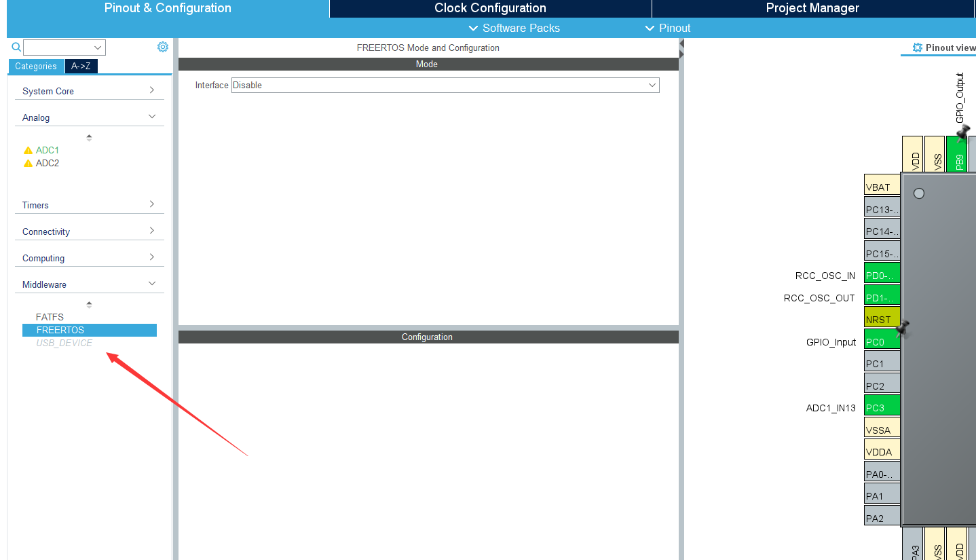Switch to the Project Manager tab
Image resolution: width=976 pixels, height=560 pixels.
812,8
